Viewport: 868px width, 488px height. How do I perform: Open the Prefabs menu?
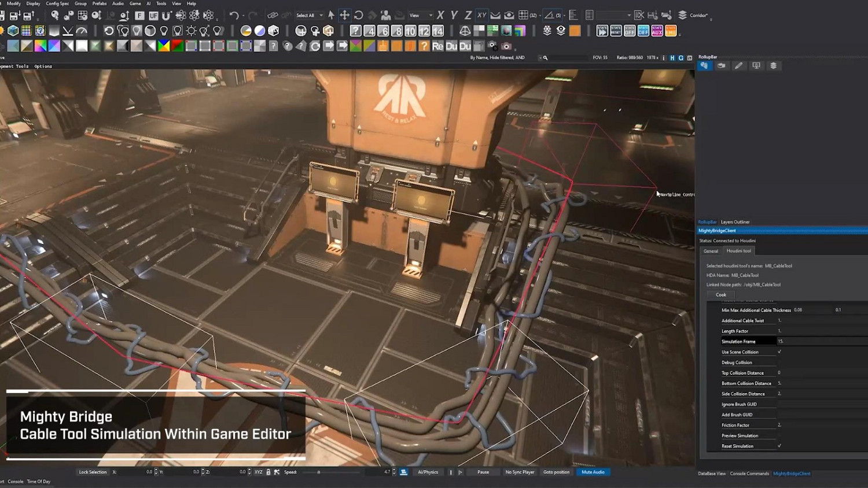pyautogui.click(x=100, y=3)
